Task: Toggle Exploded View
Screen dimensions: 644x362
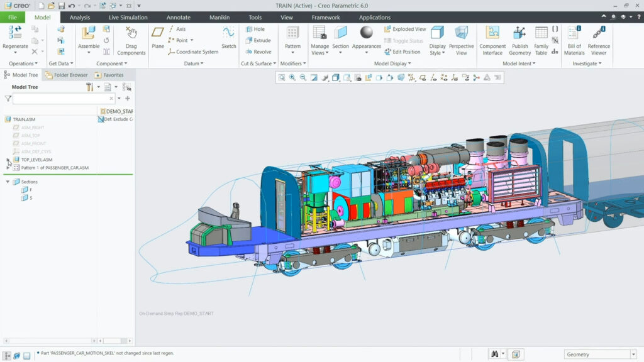Action: pyautogui.click(x=405, y=29)
